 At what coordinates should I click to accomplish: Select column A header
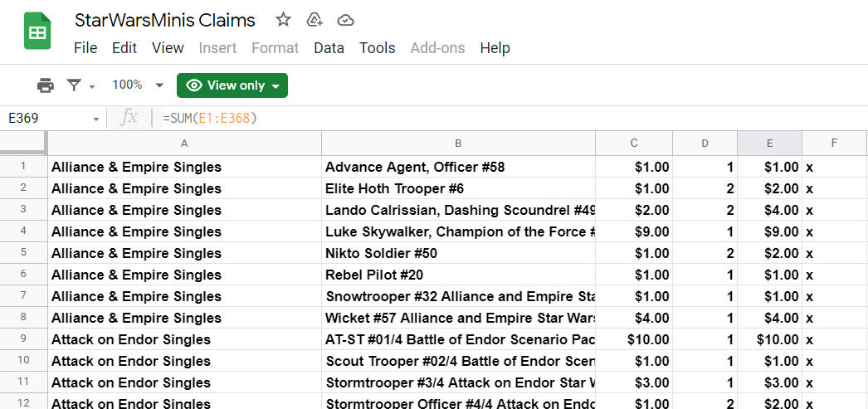click(x=184, y=144)
